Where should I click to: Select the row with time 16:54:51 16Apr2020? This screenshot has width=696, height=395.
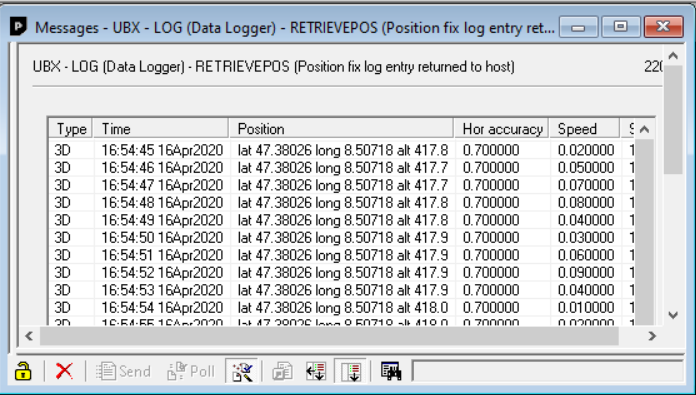[x=342, y=255]
